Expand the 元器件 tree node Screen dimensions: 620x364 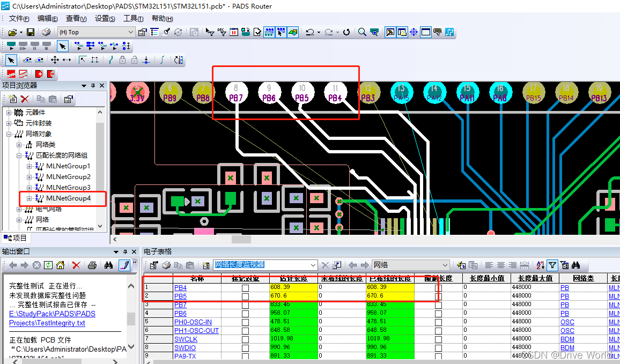tap(9, 113)
